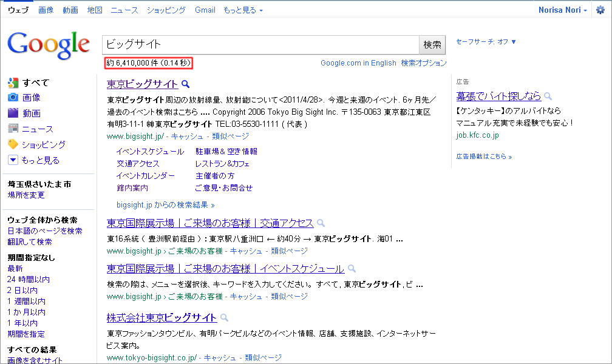Open 地図 in the top navigation
612x364 pixels.
click(95, 10)
